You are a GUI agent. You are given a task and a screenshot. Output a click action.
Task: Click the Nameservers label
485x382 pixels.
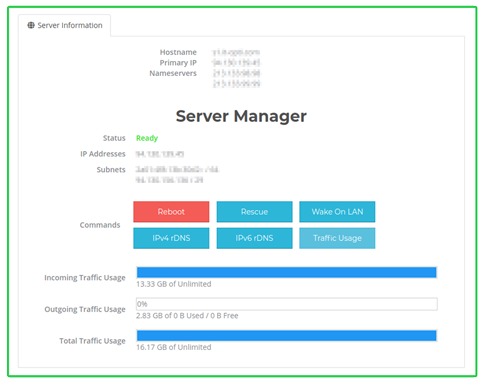(x=173, y=73)
